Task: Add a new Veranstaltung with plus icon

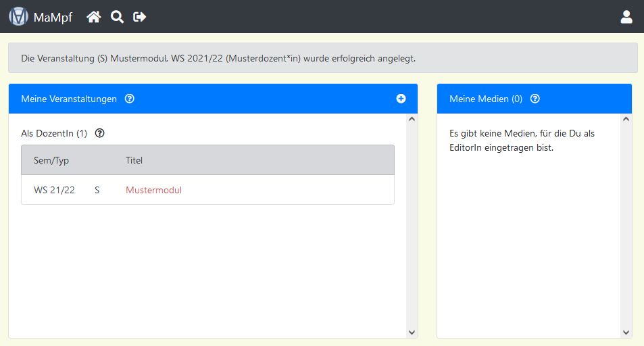Action: click(401, 99)
